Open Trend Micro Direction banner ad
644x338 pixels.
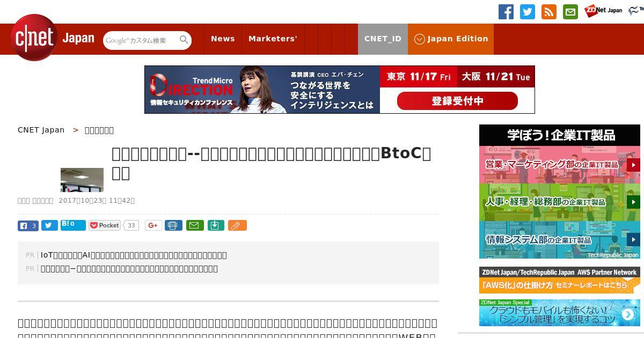click(339, 90)
